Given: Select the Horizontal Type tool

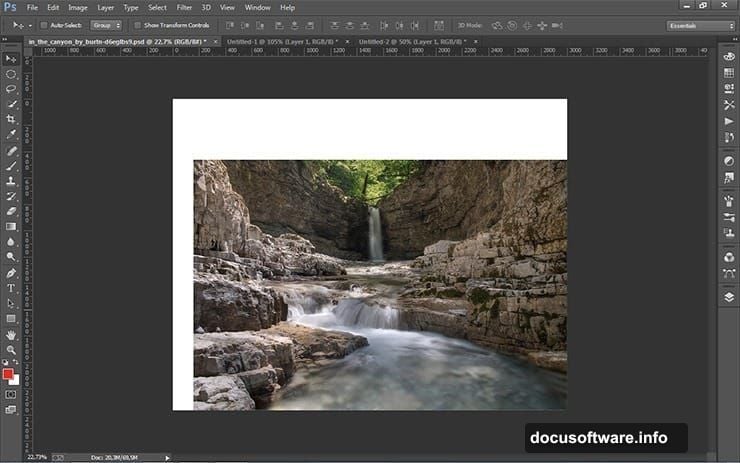Looking at the screenshot, I should 11,287.
